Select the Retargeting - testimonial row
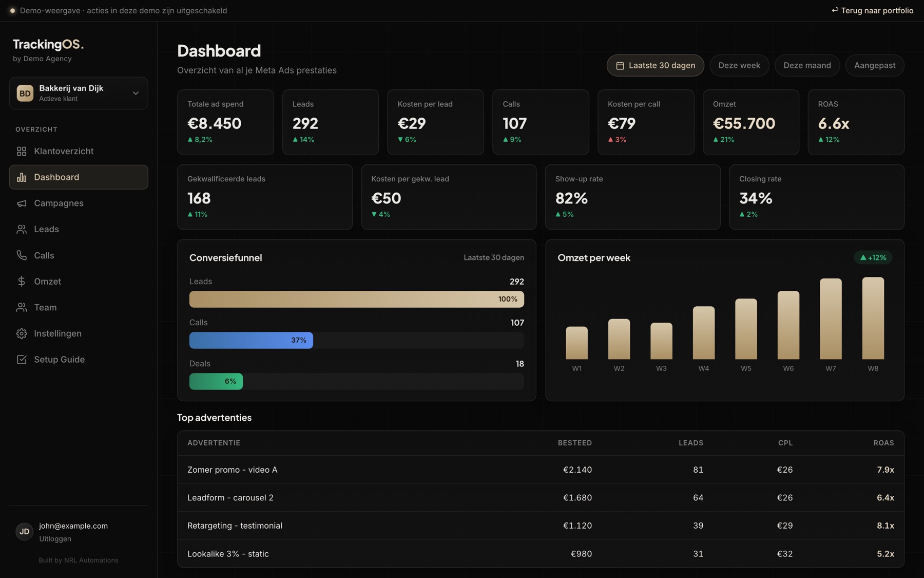The width and height of the screenshot is (924, 578). pos(541,526)
